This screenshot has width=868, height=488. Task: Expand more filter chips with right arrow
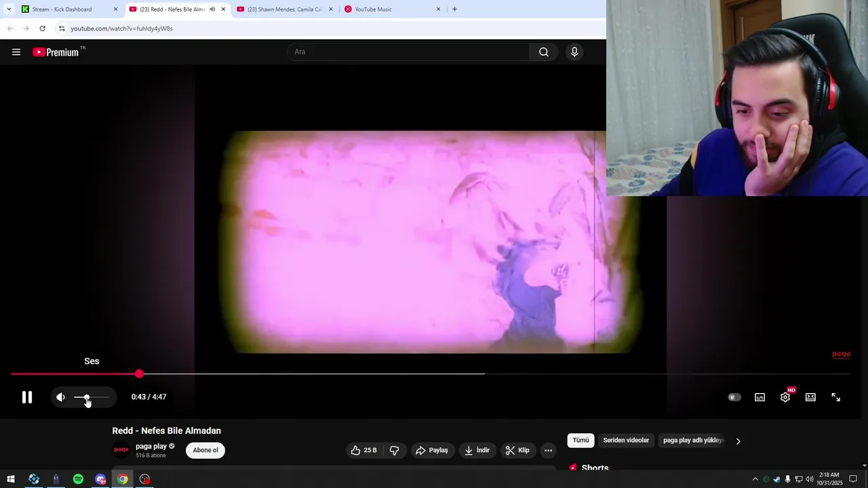(738, 441)
